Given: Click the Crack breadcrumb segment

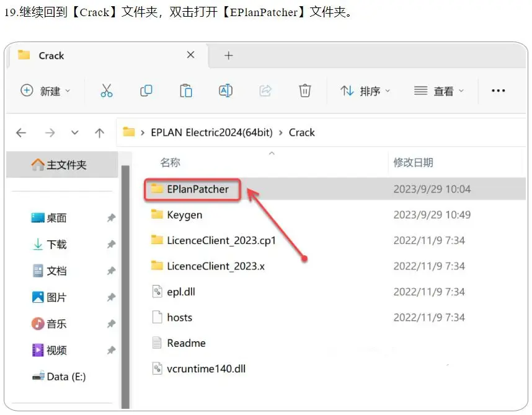Looking at the screenshot, I should tap(301, 133).
